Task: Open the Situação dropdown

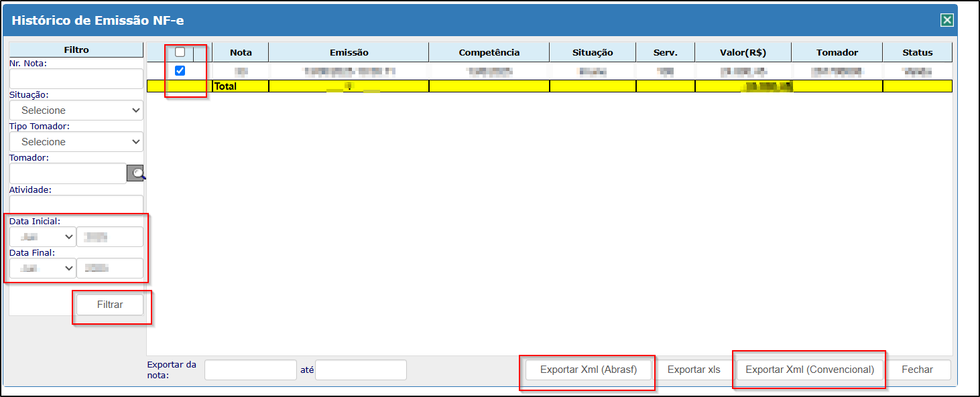Action: [76, 110]
